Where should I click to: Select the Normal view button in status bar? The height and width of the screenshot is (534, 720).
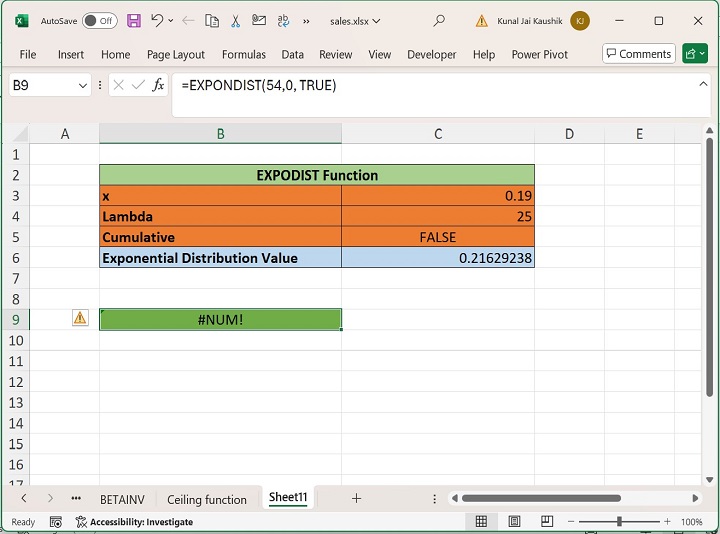click(x=481, y=522)
